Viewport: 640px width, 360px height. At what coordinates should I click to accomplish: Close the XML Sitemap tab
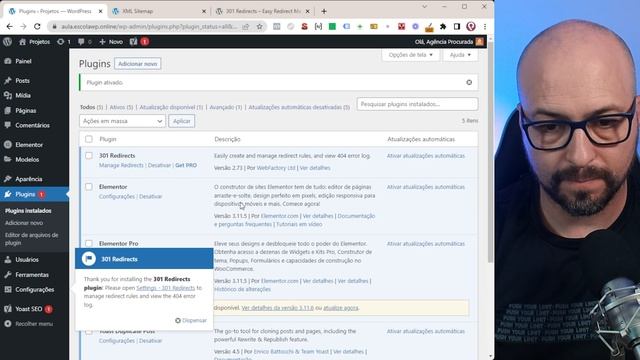click(x=204, y=11)
